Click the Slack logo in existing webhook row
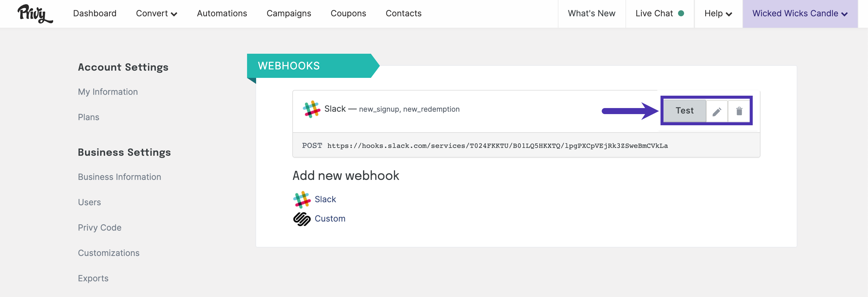Screen dimensions: 868x297 [311, 109]
